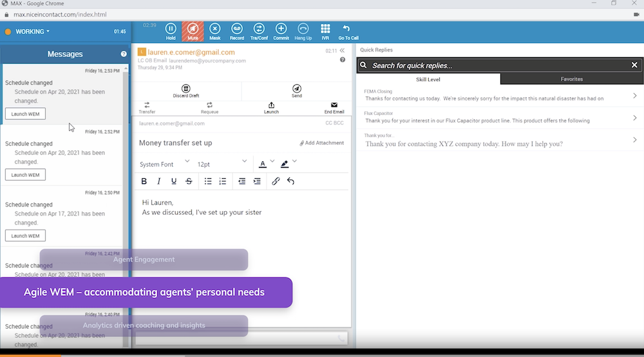The image size is (644, 357).
Task: Toggle bold formatting
Action: click(x=144, y=181)
